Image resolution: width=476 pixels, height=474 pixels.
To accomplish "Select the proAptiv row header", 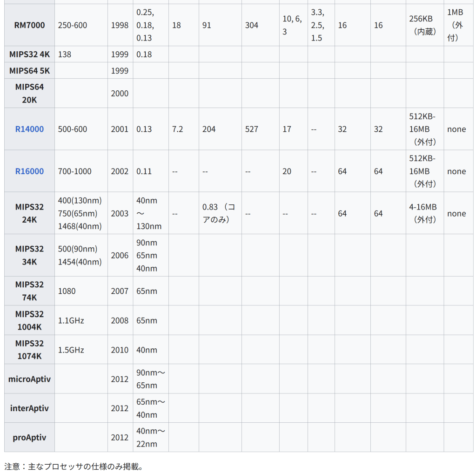I will tap(29, 438).
